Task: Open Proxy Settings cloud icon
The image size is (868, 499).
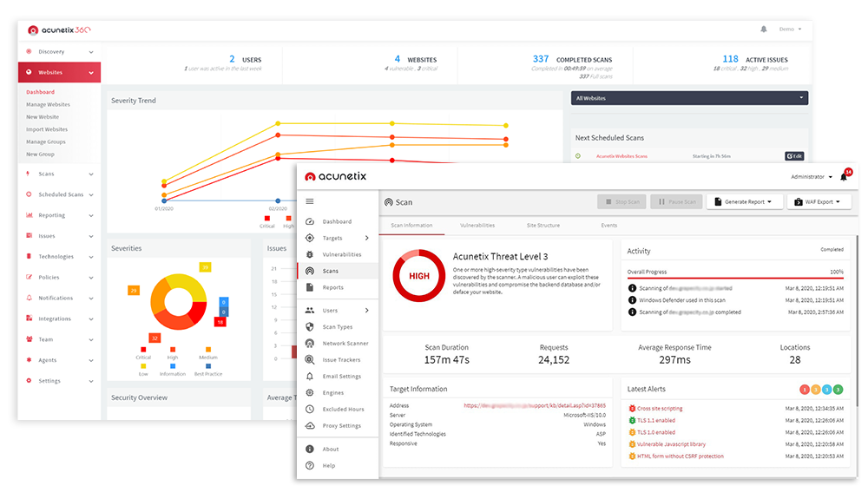Action: pos(310,426)
